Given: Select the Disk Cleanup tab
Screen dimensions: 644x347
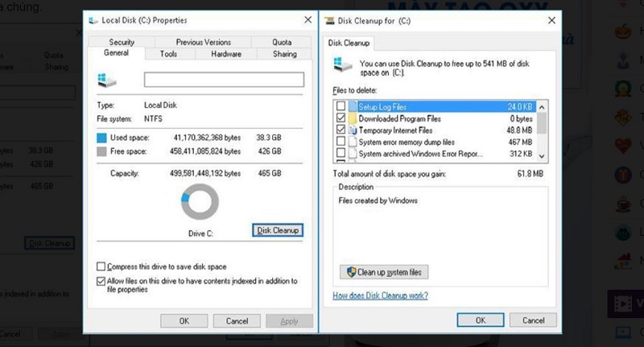Looking at the screenshot, I should click(349, 43).
